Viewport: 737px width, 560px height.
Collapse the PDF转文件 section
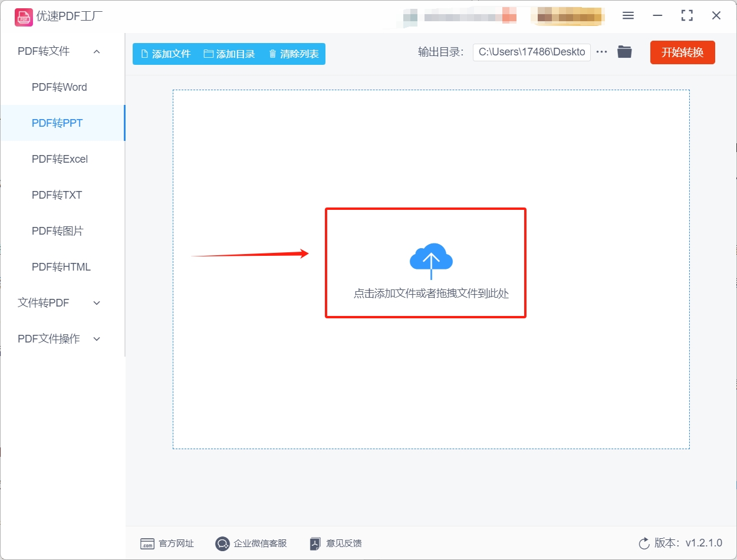coord(96,51)
